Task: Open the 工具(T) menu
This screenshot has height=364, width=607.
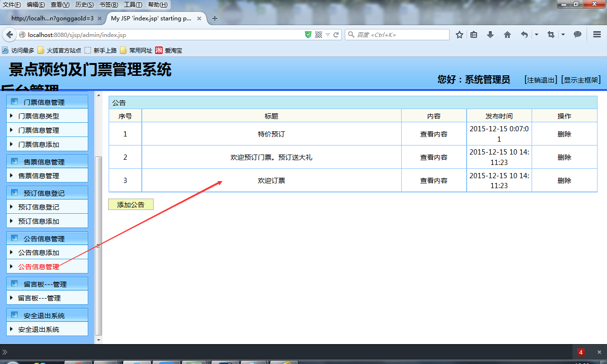Action: pos(133,5)
